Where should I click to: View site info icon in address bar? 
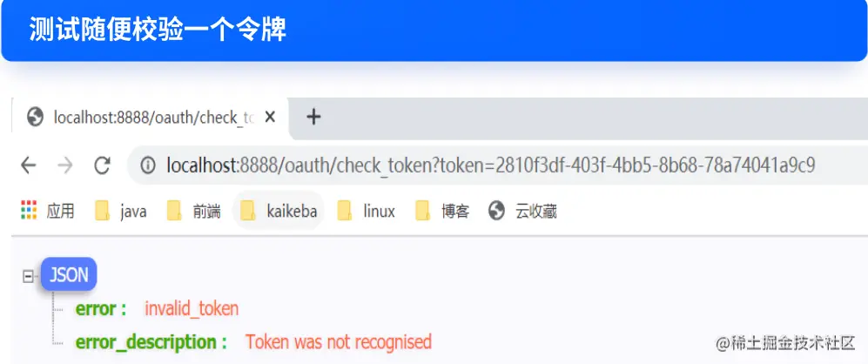pos(148,165)
